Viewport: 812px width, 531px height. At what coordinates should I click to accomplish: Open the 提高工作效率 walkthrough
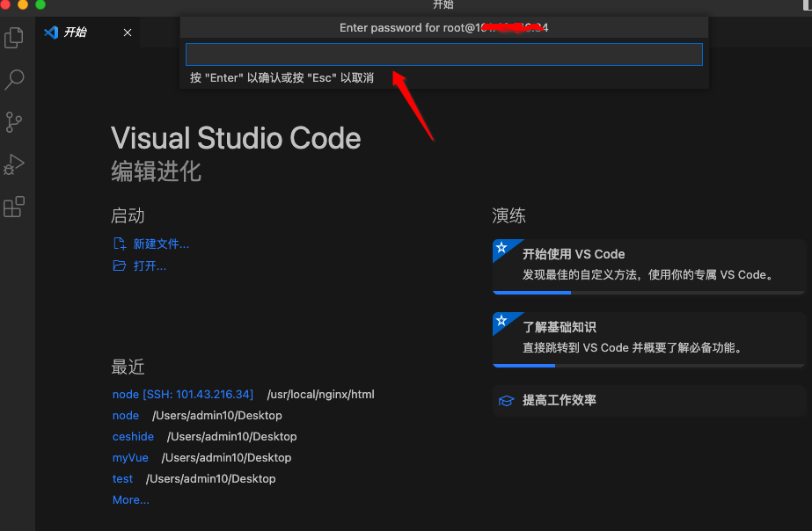[648, 400]
